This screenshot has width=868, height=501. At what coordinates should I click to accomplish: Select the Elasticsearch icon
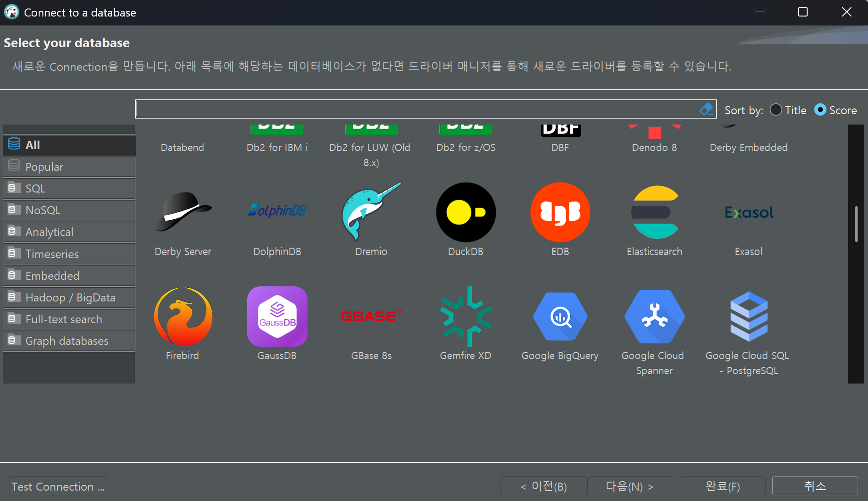coord(655,212)
